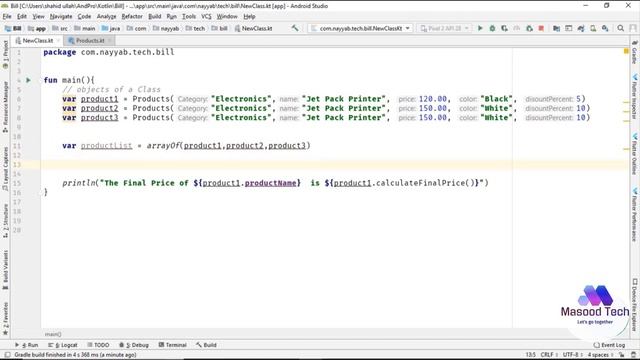
Task: Click the Search Everywhere magnifier icon
Action: (620, 28)
